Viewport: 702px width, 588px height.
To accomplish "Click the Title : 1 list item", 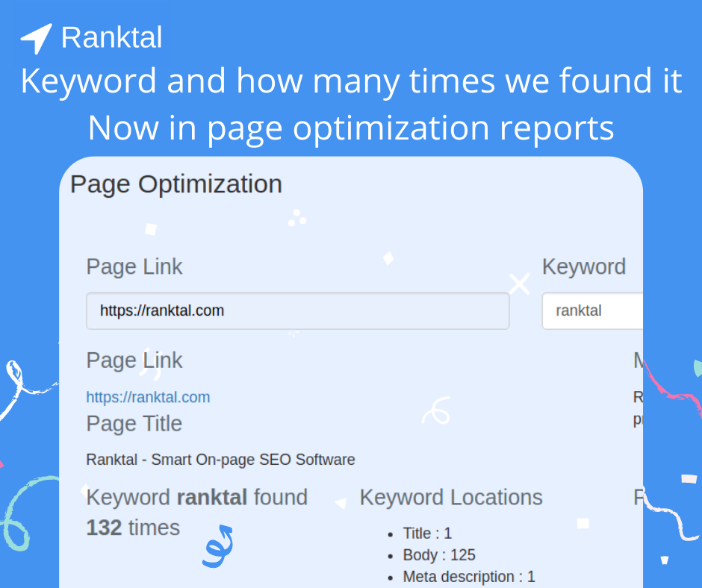I will click(427, 534).
